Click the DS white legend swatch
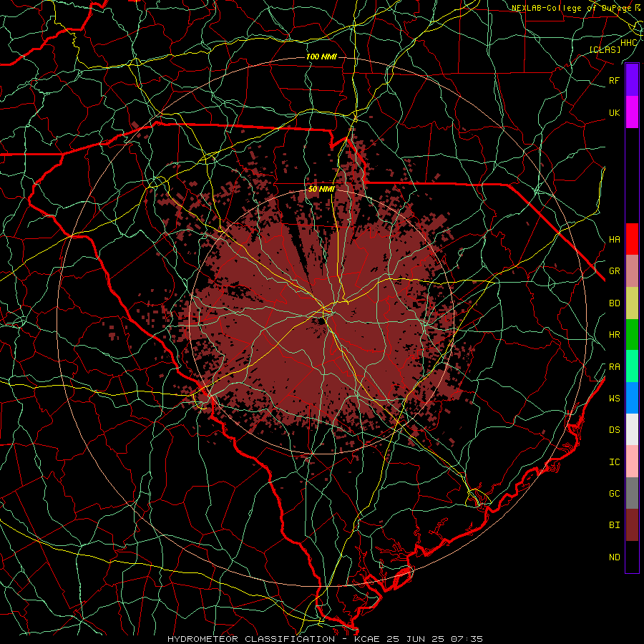This screenshot has height=644, width=644. (x=632, y=429)
